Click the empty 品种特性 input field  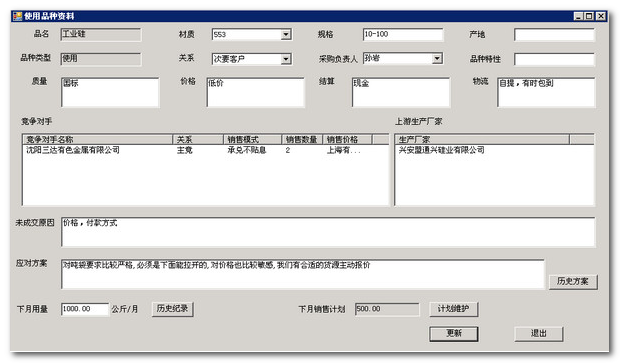click(554, 59)
